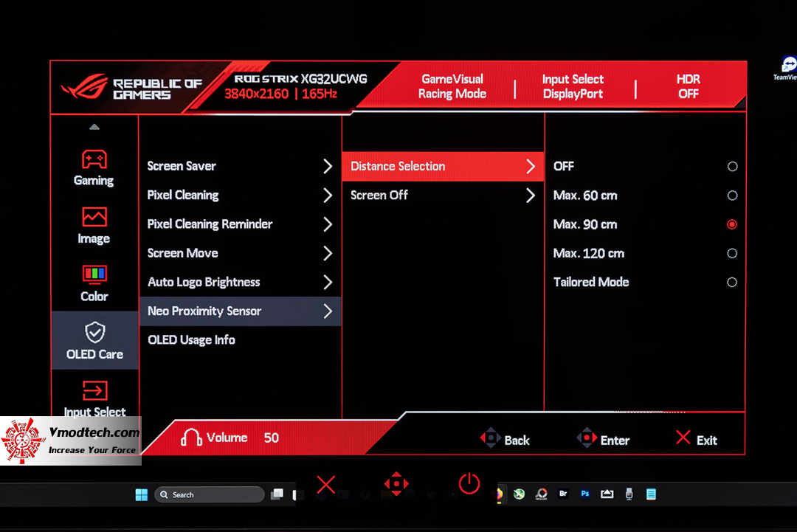Click the GameVisual Racing Mode header
The image size is (797, 532).
[x=452, y=86]
